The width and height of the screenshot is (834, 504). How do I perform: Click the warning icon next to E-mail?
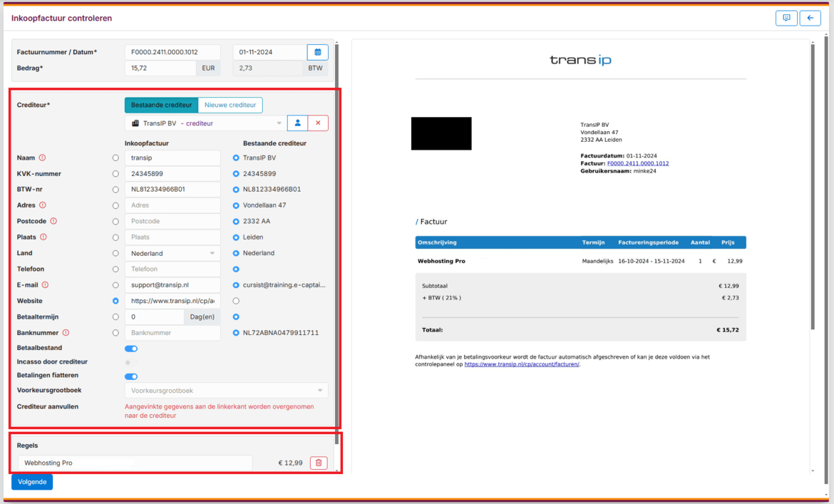point(45,285)
